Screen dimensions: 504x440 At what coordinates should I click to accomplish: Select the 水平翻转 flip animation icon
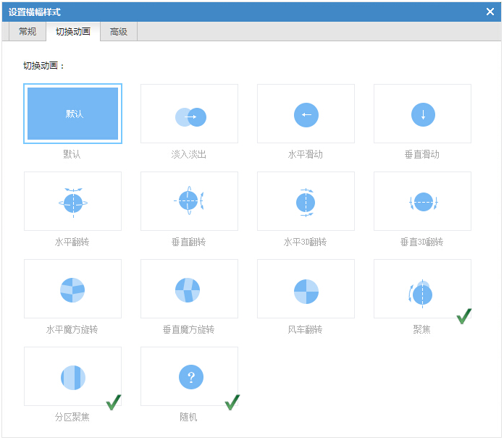pos(72,202)
